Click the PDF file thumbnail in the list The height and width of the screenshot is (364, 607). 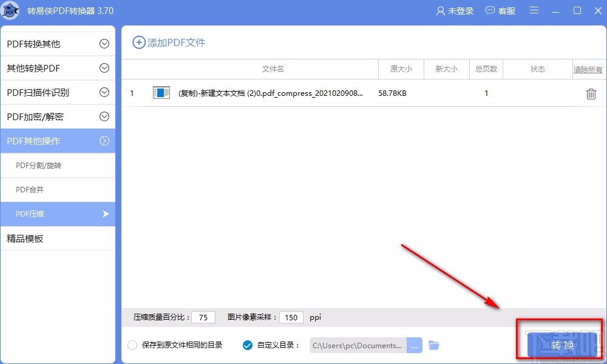[x=160, y=93]
